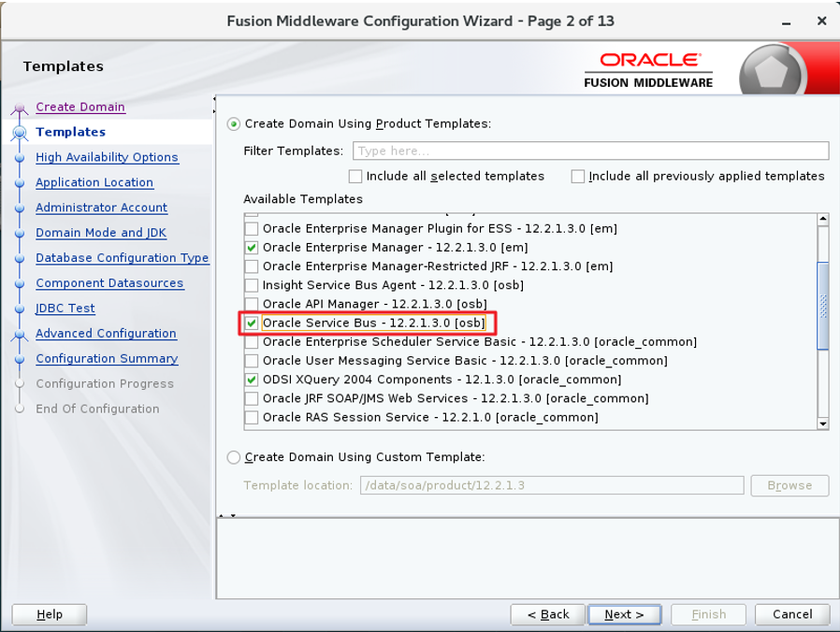The image size is (840, 632).
Task: Click the Oracle Fusion Middleware logo
Action: (649, 70)
